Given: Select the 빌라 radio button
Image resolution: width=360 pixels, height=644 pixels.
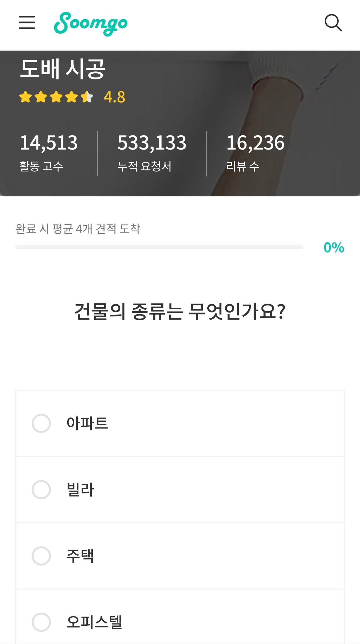Looking at the screenshot, I should [41, 490].
